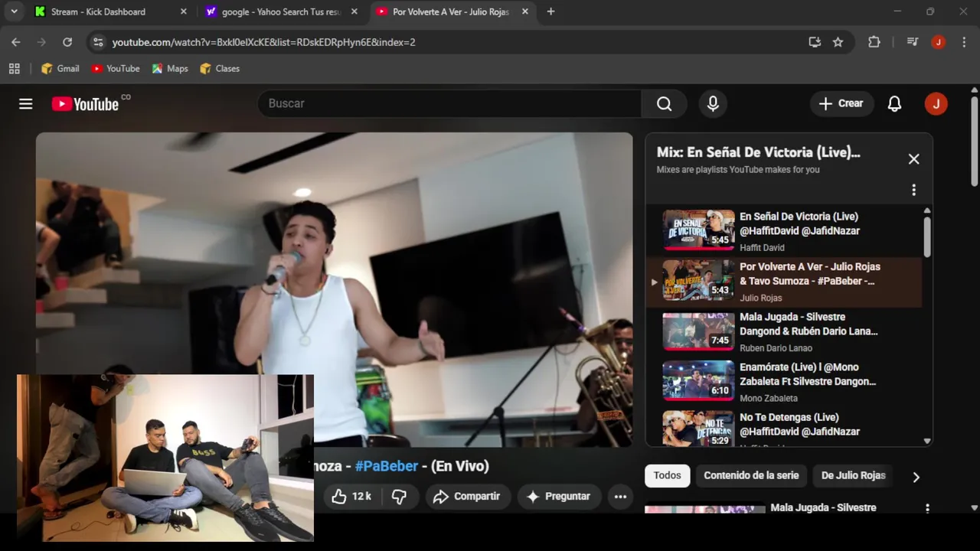Close the Yahoo Search tab

[354, 11]
